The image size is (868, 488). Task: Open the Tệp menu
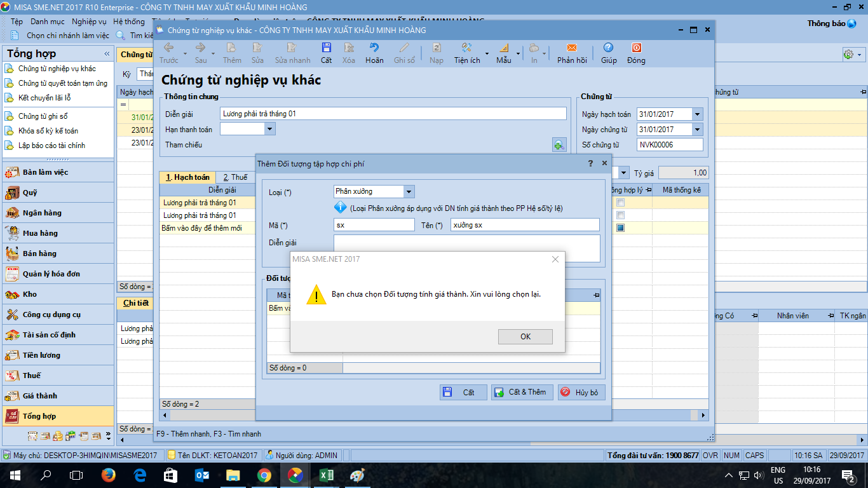[17, 22]
